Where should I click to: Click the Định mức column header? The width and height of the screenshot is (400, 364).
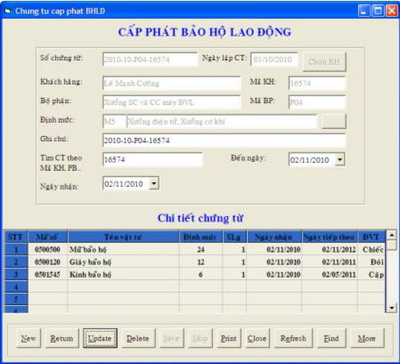201,237
